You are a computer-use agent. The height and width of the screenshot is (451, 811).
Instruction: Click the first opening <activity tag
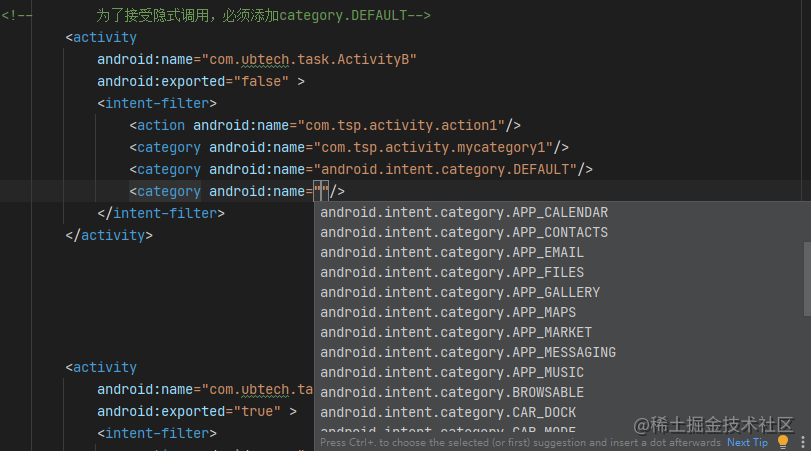[101, 38]
